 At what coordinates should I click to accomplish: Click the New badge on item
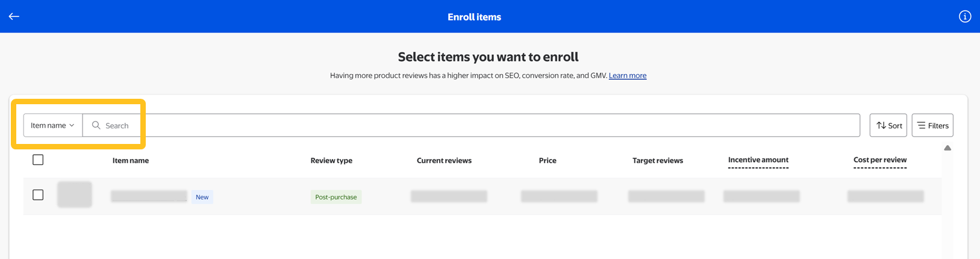click(x=202, y=197)
